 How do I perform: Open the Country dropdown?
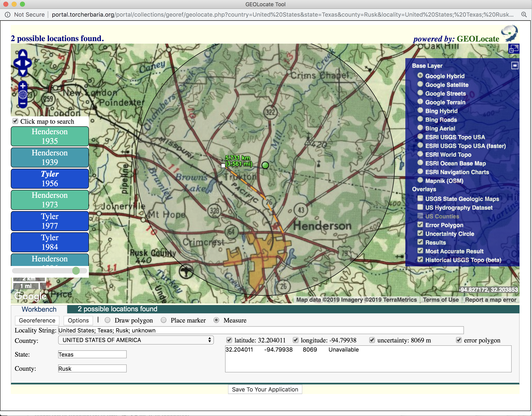click(136, 340)
